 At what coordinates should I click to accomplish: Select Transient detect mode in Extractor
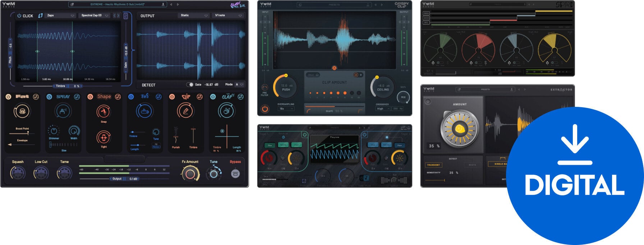tap(433, 165)
